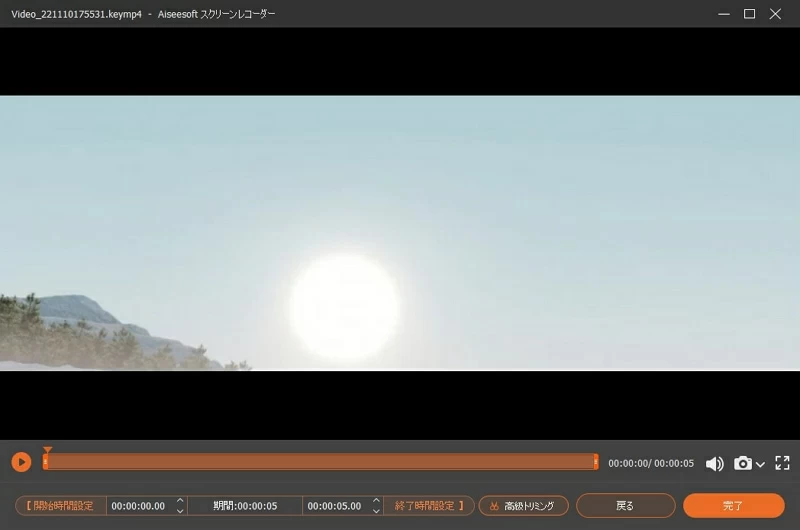
Task: Mute the audio with speaker icon
Action: pos(714,463)
